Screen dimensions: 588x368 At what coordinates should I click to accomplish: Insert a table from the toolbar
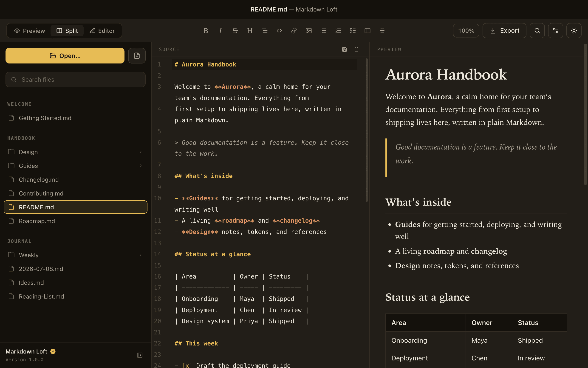tap(367, 31)
